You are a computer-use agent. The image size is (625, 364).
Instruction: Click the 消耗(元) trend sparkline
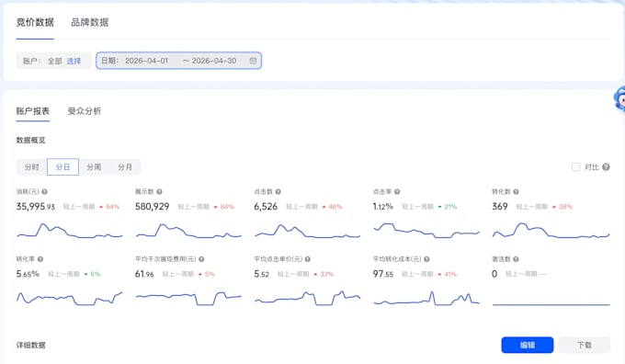pyautogui.click(x=70, y=231)
